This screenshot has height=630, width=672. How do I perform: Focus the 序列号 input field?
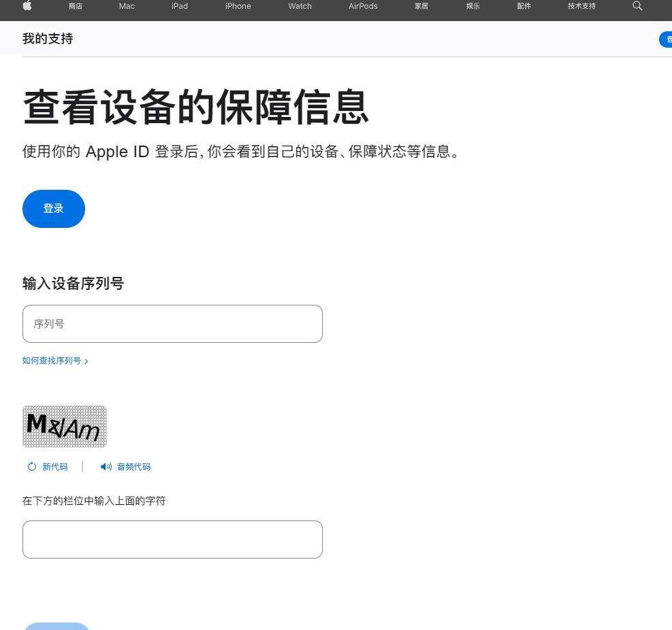coord(172,324)
